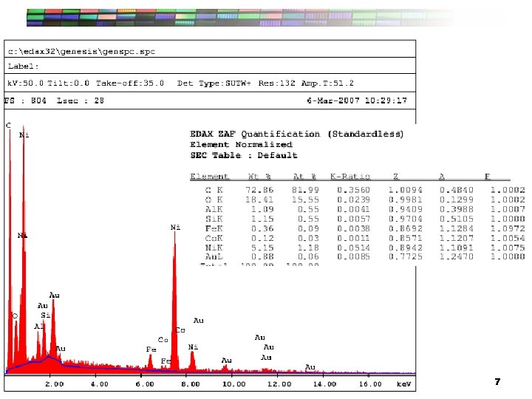
Task: Click the "Al" peak label
Action: point(38,327)
